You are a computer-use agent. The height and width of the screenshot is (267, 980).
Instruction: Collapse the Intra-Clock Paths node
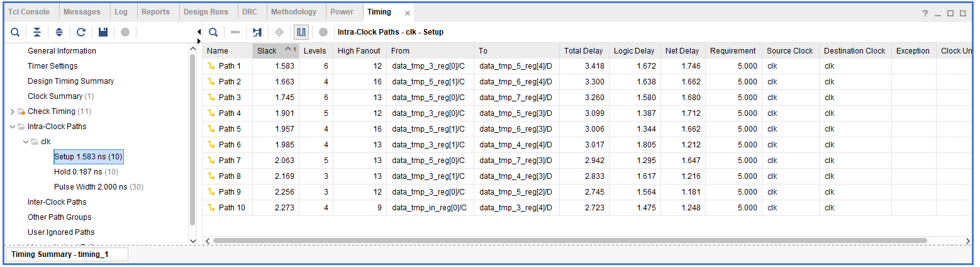coord(13,127)
